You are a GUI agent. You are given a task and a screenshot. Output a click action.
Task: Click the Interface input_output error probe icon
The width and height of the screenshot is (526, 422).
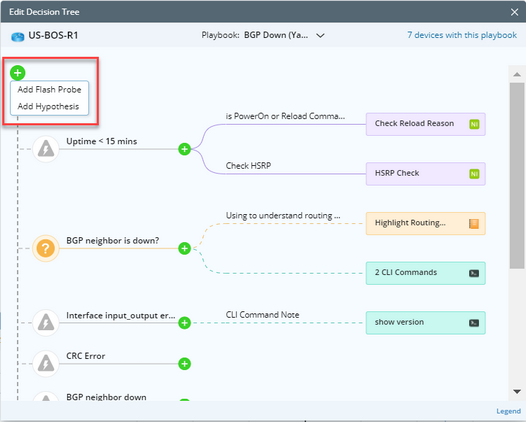pos(46,323)
